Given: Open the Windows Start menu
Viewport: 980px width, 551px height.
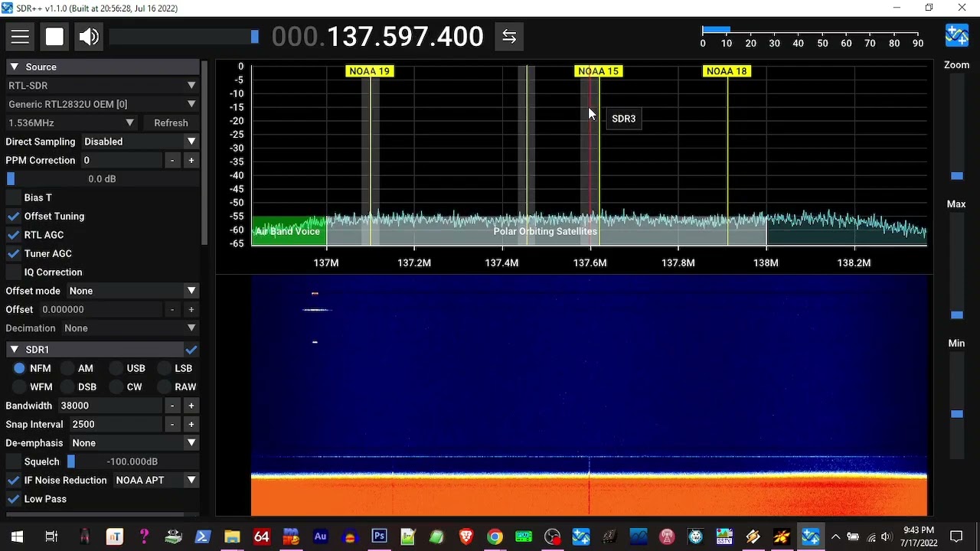Looking at the screenshot, I should tap(17, 536).
